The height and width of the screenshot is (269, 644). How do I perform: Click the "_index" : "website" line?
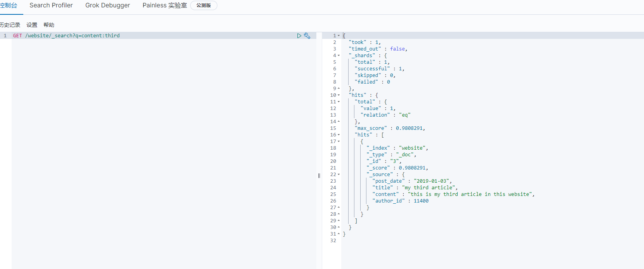click(x=397, y=148)
